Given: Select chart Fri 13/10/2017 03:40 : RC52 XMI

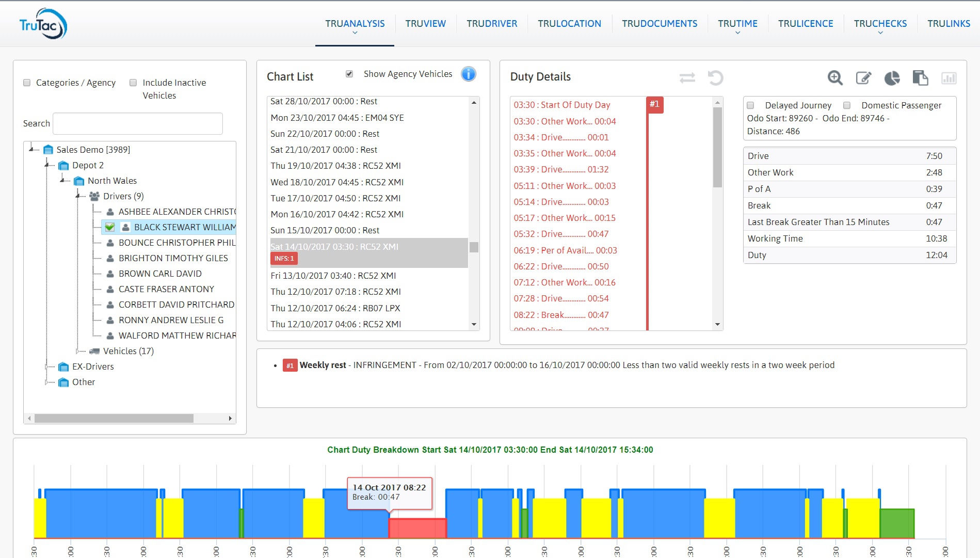Looking at the screenshot, I should pos(333,276).
